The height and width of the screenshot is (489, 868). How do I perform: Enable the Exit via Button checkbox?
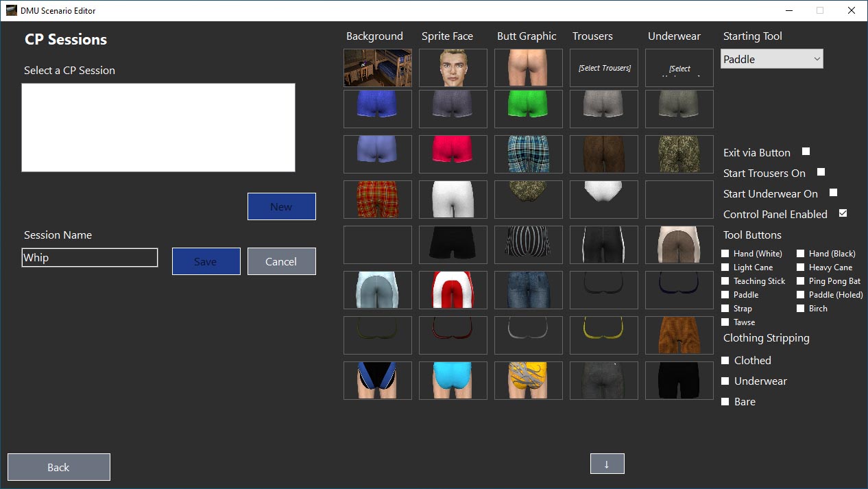pos(806,152)
